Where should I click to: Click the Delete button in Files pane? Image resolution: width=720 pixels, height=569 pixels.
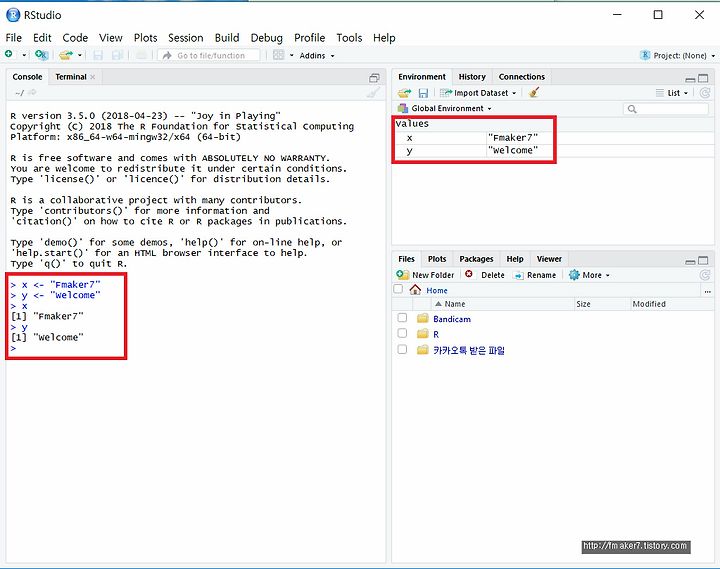coord(484,275)
